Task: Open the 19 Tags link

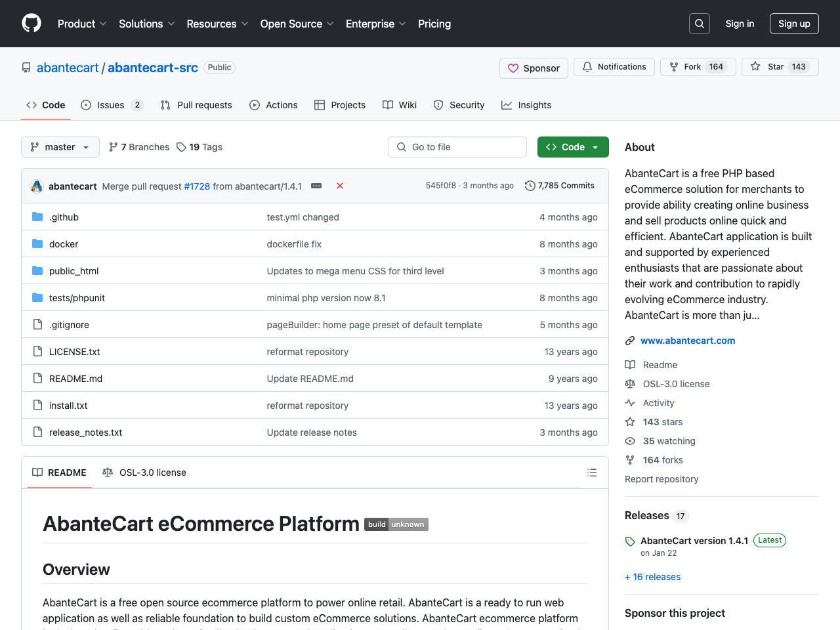Action: 199,147
